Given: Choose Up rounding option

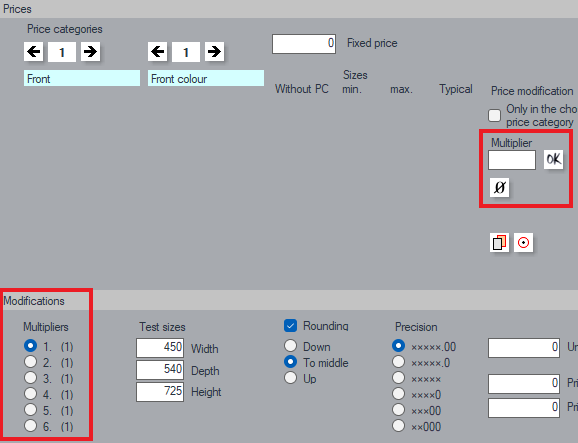Looking at the screenshot, I should [290, 378].
